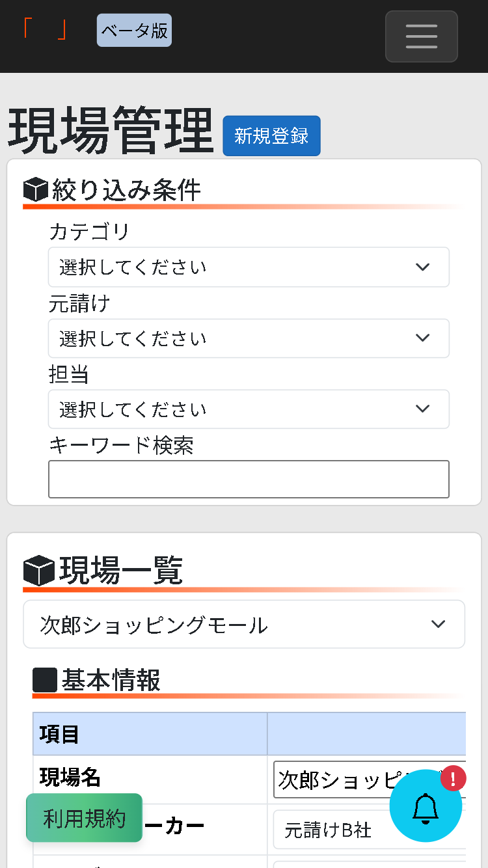The width and height of the screenshot is (488, 868).
Task: Click the 新規登録 button
Action: (x=271, y=136)
